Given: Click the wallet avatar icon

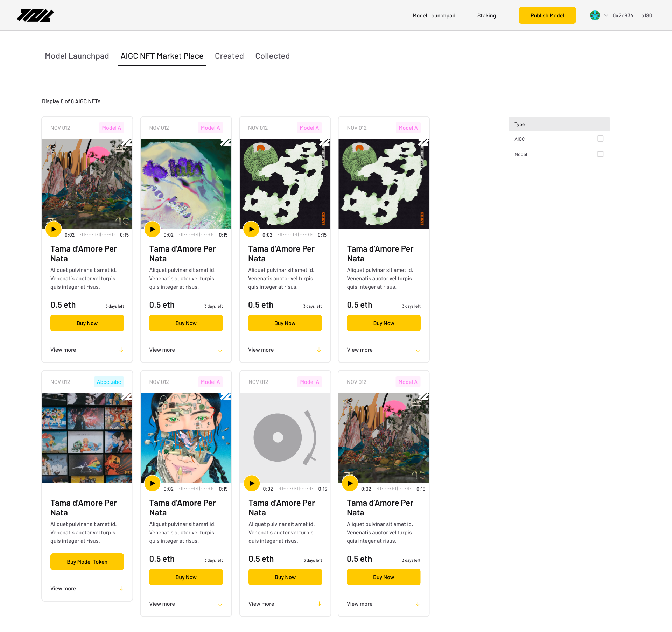Looking at the screenshot, I should (x=595, y=15).
